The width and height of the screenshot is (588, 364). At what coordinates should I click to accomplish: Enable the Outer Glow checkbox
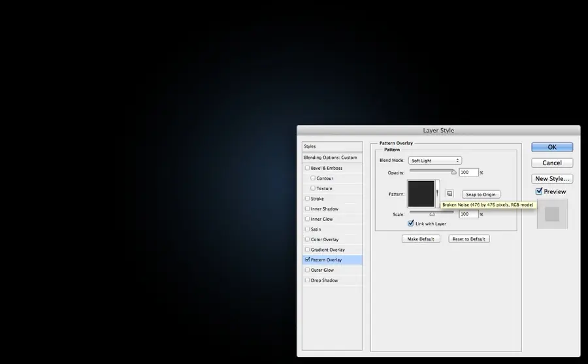(x=308, y=270)
